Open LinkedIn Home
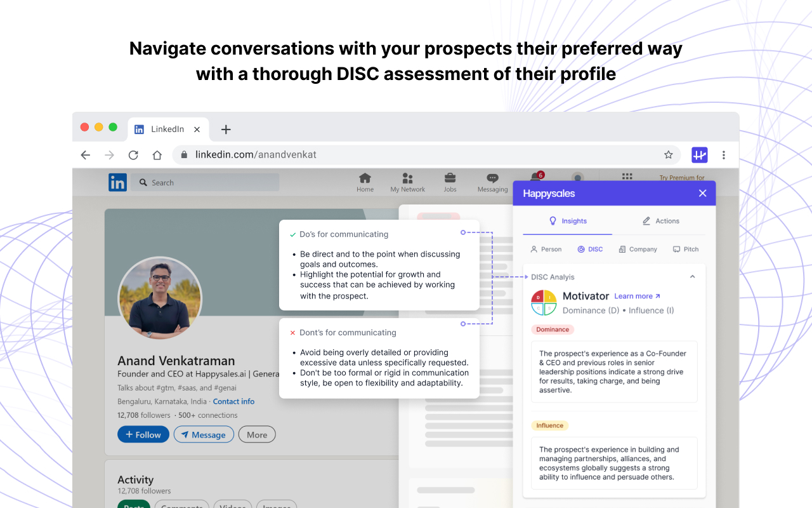812x508 pixels. click(x=365, y=182)
